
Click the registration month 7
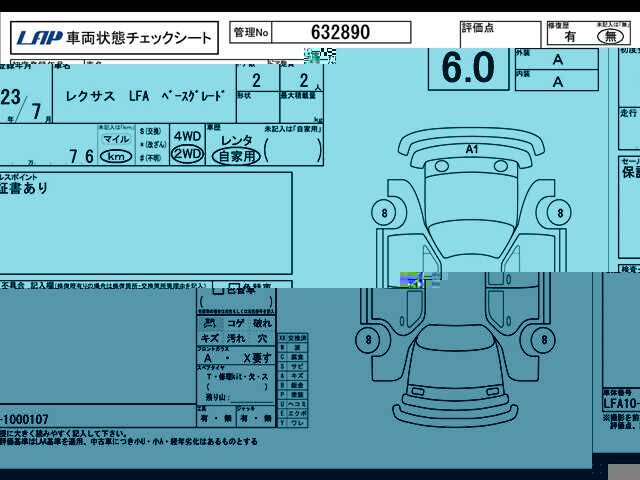(x=37, y=111)
